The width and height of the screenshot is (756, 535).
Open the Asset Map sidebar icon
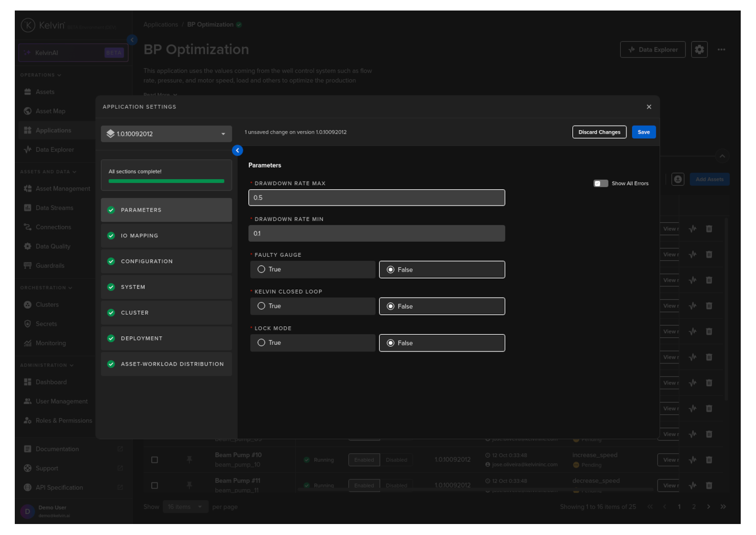(28, 111)
